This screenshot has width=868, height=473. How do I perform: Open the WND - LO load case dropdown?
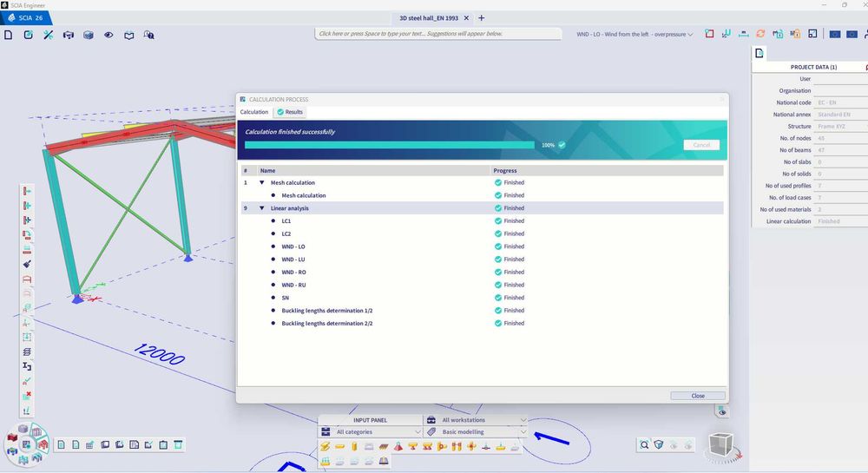click(635, 35)
